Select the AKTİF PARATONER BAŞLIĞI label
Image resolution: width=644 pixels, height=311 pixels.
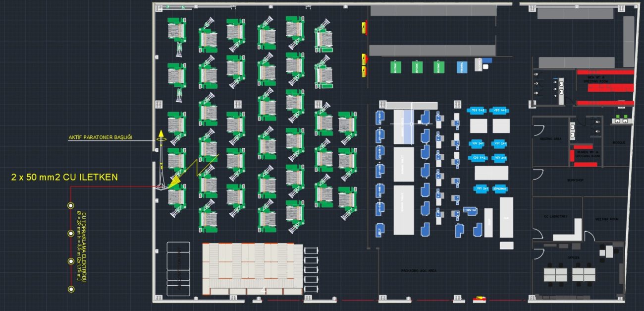pyautogui.click(x=100, y=137)
